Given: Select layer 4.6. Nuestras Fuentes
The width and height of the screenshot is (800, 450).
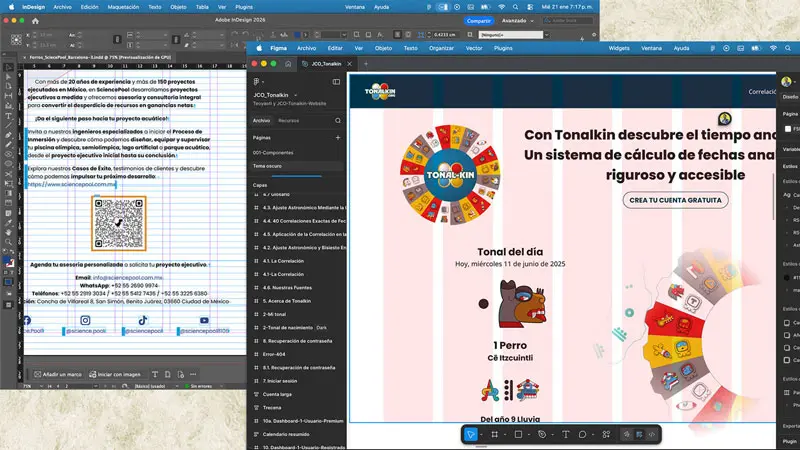Looking at the screenshot, I should click(x=287, y=288).
